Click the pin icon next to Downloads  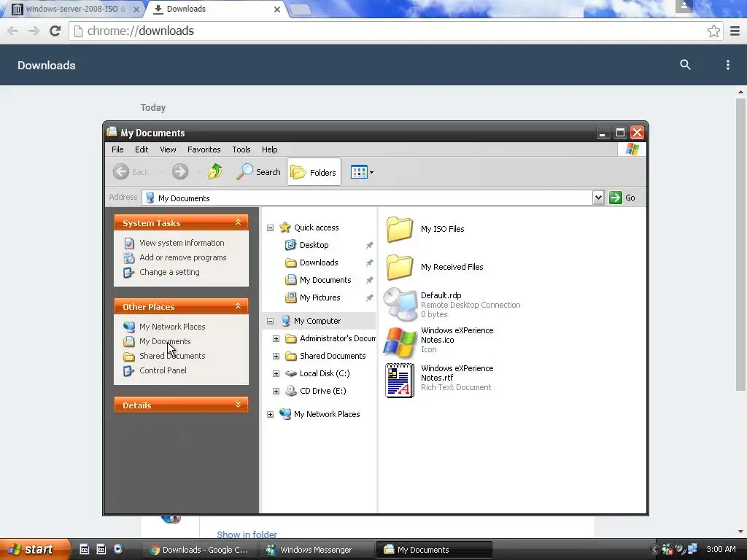[369, 262]
